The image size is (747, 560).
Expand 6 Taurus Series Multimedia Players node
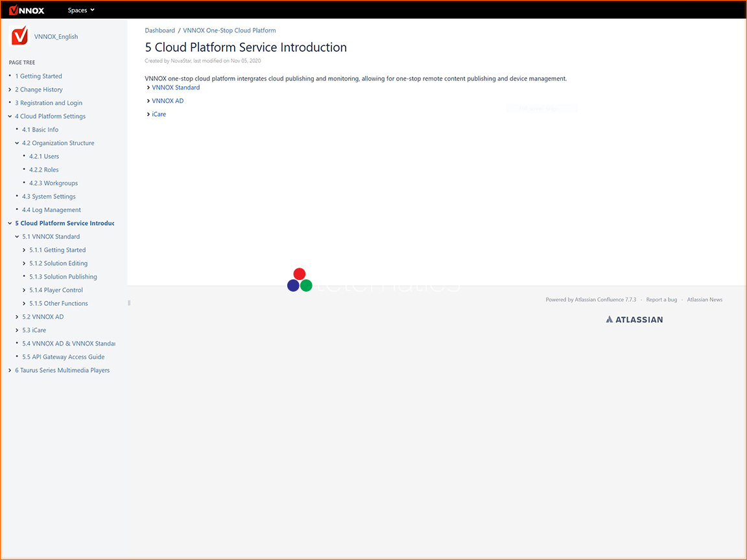tap(10, 370)
